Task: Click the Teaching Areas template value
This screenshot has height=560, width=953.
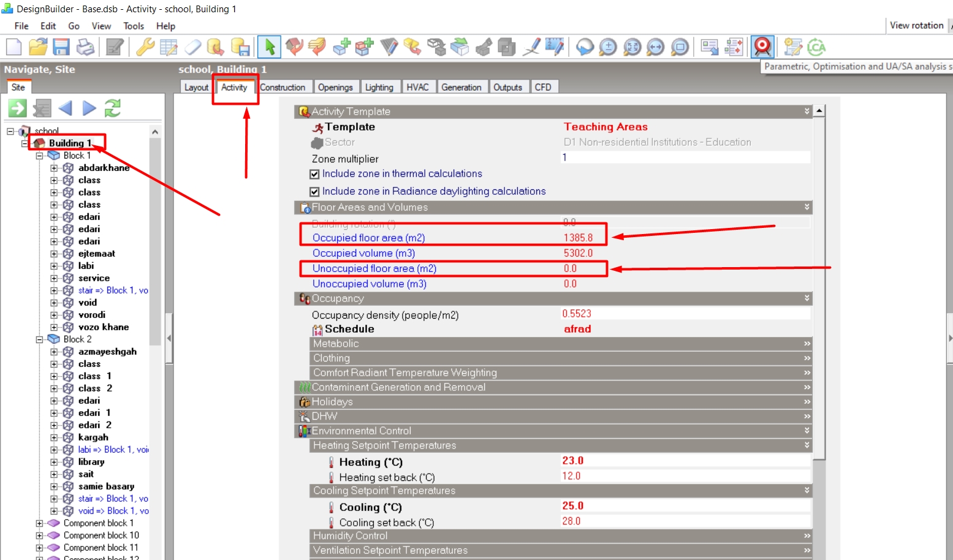Action: 606,127
